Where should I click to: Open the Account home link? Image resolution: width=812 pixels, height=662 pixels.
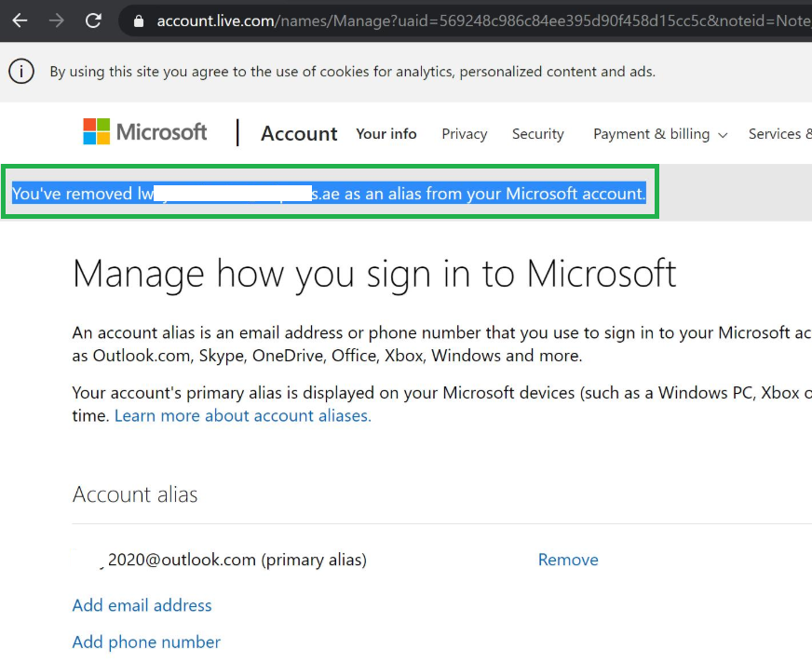(x=299, y=134)
